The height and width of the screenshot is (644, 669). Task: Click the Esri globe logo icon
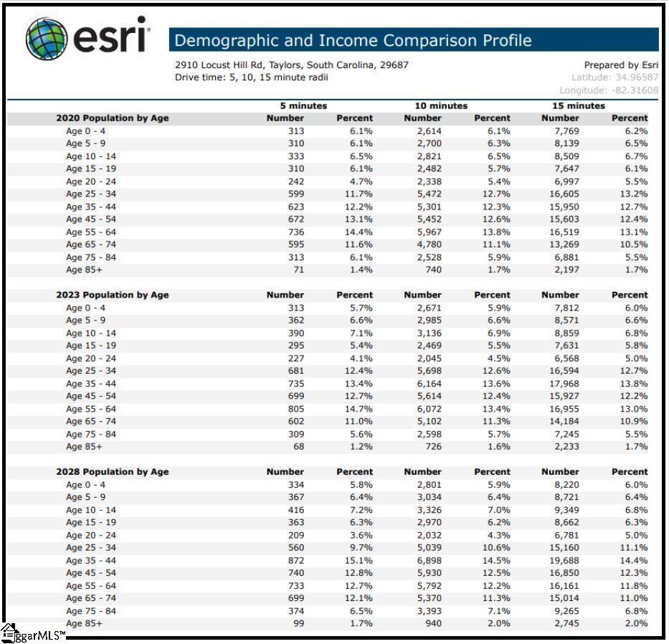click(x=47, y=39)
